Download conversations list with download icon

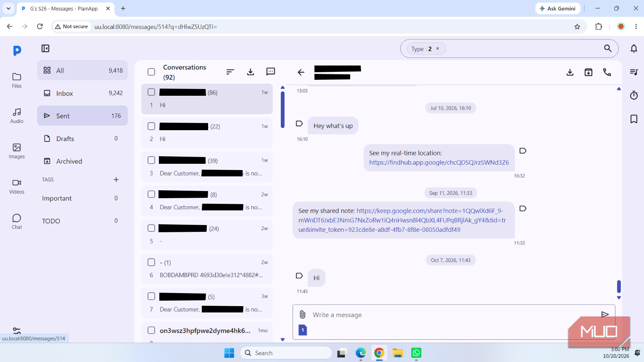(251, 72)
